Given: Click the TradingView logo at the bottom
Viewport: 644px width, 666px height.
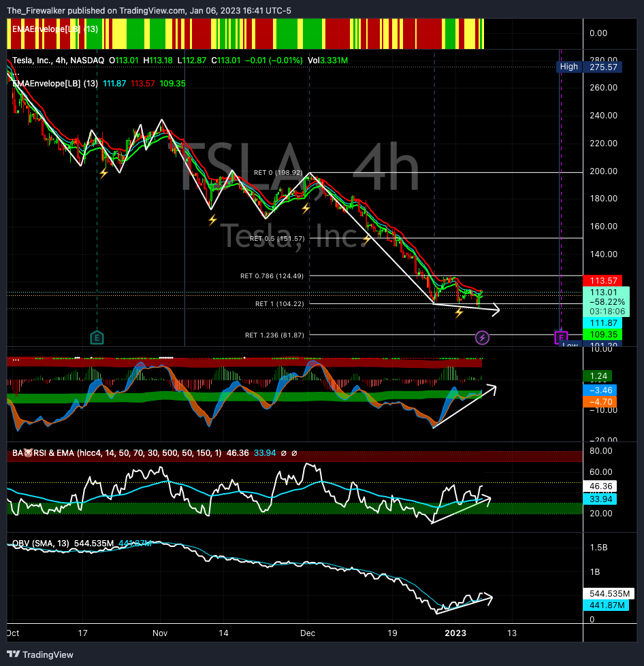Looking at the screenshot, I should (40, 654).
